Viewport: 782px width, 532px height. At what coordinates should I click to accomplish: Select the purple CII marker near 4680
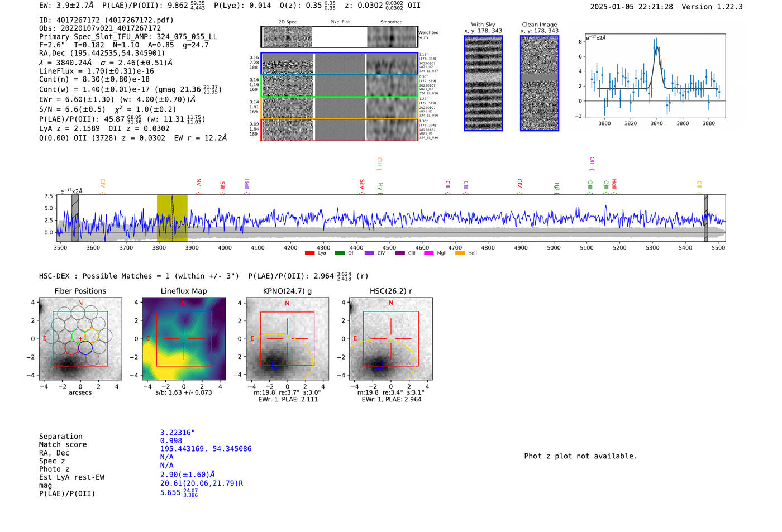coord(447,187)
